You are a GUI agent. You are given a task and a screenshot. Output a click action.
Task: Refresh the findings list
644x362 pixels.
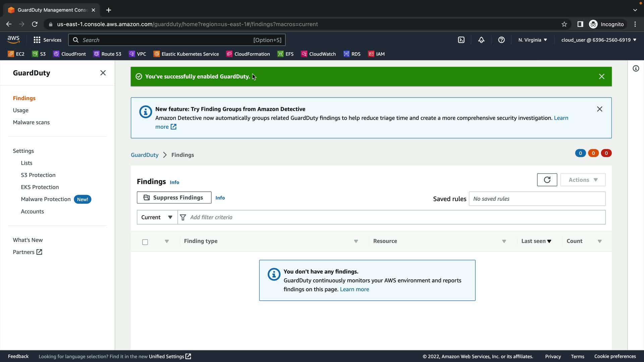(547, 180)
